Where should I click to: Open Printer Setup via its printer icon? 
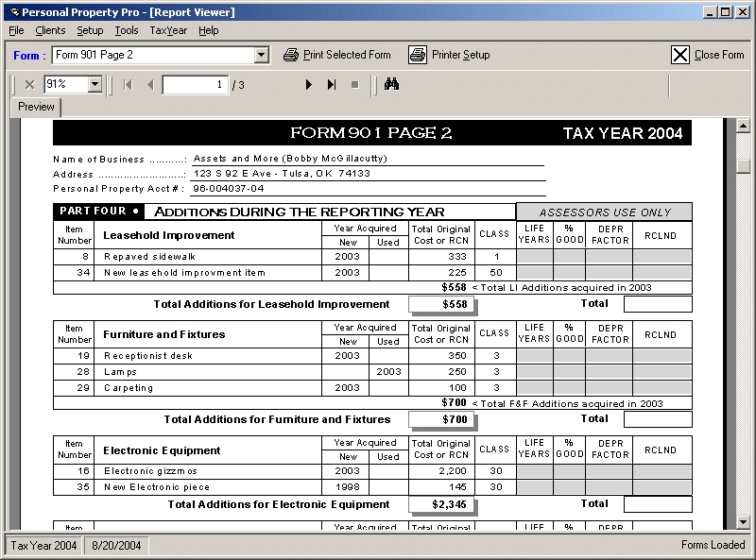click(x=418, y=55)
